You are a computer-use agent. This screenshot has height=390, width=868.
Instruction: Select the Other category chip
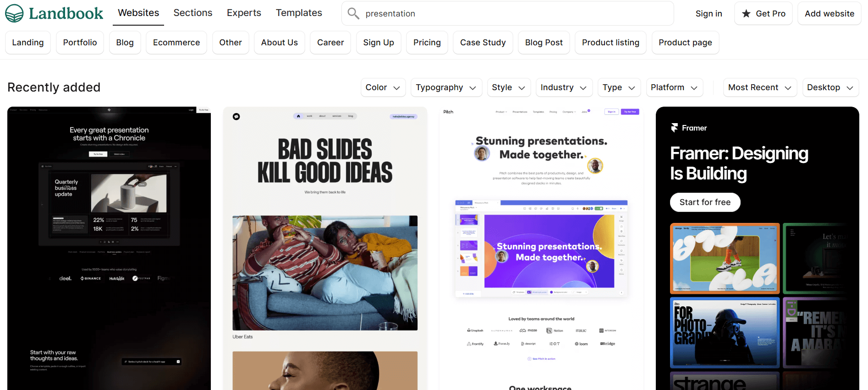point(231,43)
